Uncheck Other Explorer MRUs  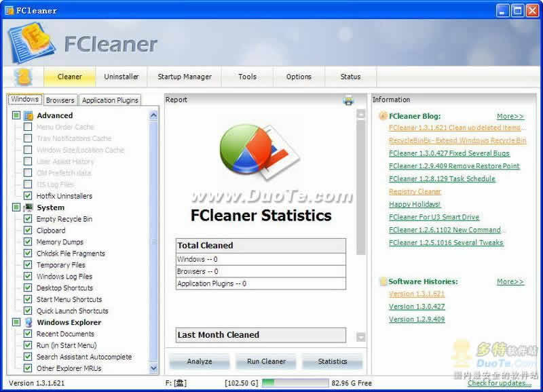(x=28, y=368)
